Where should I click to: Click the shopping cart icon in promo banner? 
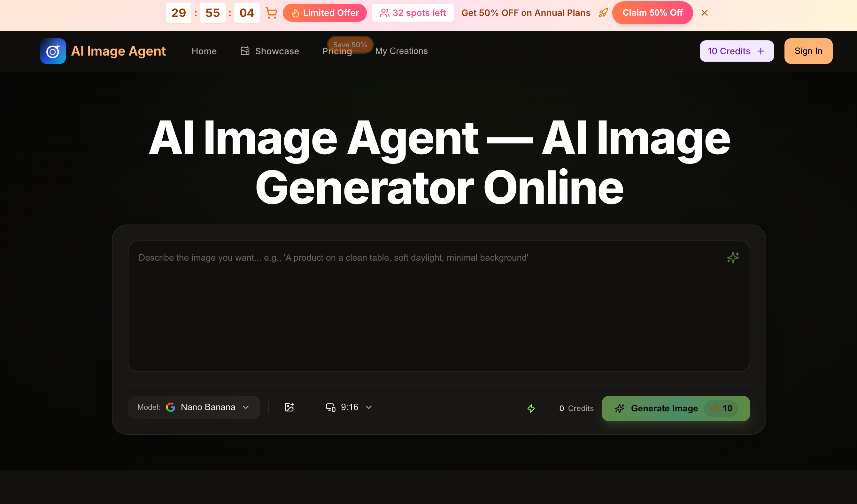point(271,12)
